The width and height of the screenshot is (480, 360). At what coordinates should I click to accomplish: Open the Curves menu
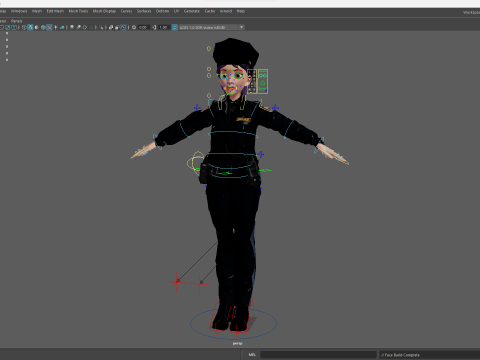click(x=126, y=11)
